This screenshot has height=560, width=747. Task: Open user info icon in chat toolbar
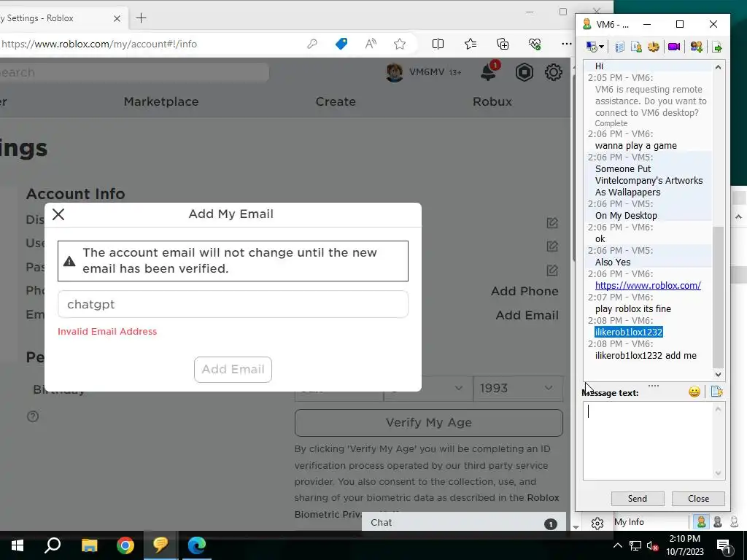[636, 47]
